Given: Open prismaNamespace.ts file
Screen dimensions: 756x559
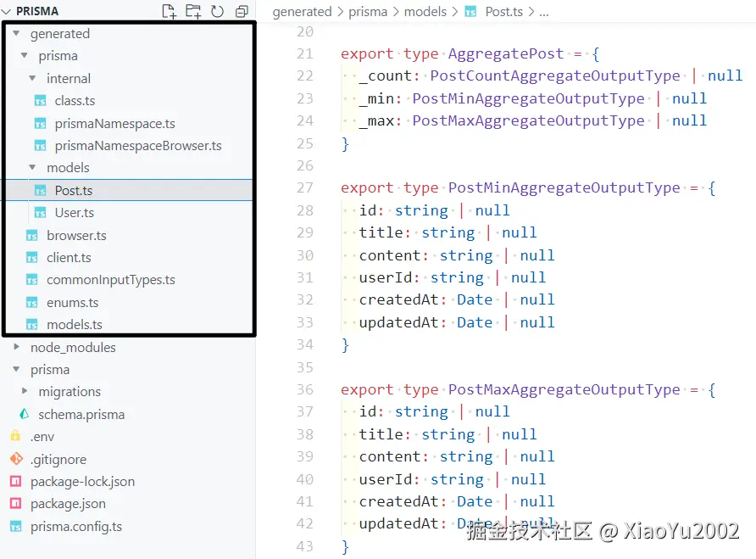Looking at the screenshot, I should (x=114, y=124).
